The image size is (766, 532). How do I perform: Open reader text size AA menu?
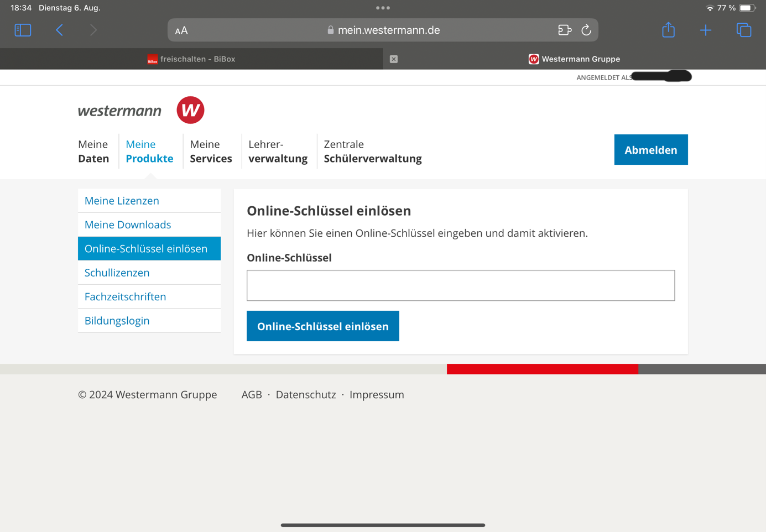click(181, 30)
